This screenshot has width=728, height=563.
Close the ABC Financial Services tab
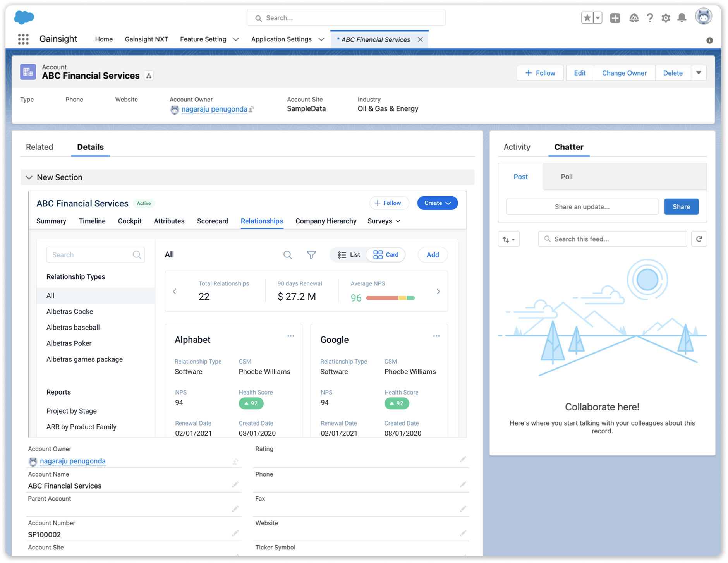(420, 39)
